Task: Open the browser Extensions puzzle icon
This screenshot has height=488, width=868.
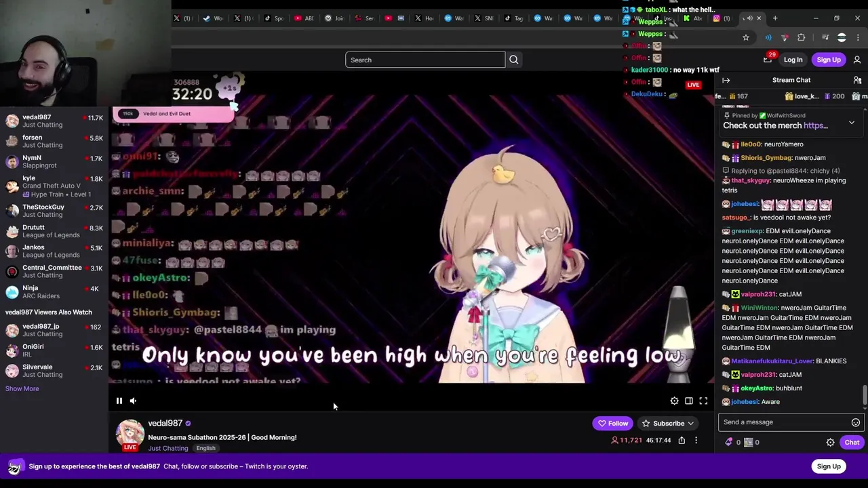Action: pyautogui.click(x=802, y=37)
